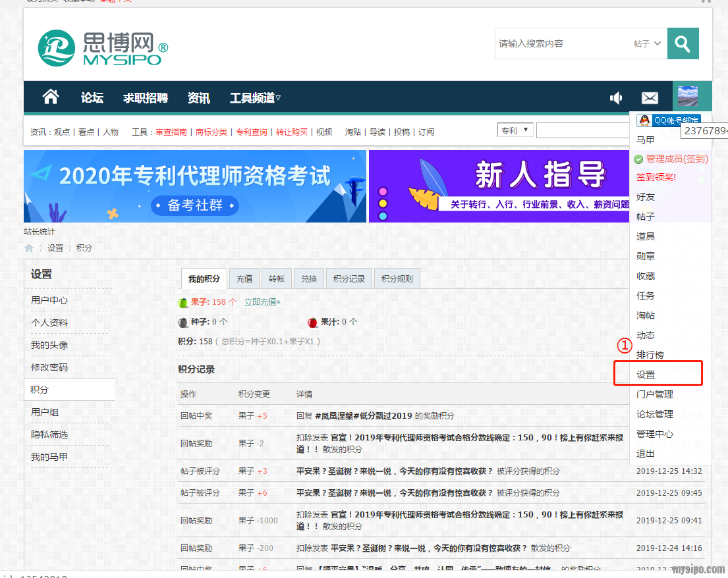Click the search content input field
The height and width of the screenshot is (578, 728).
[560, 44]
